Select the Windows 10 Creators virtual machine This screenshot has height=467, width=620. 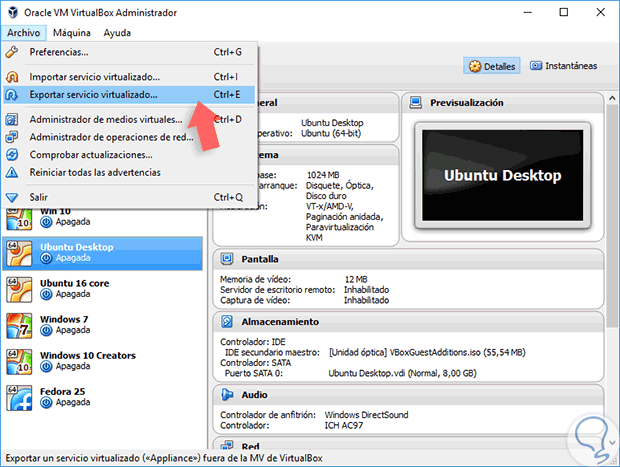(103, 361)
